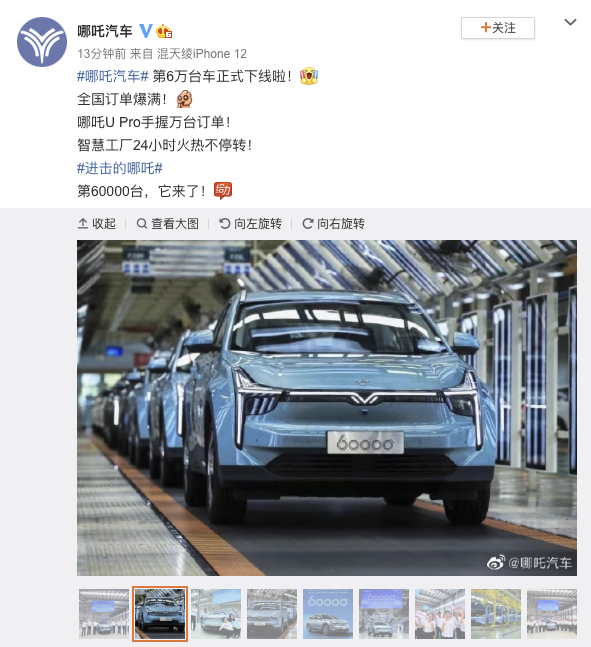Follow the account with +关注 button
This screenshot has height=647, width=591.
[498, 28]
